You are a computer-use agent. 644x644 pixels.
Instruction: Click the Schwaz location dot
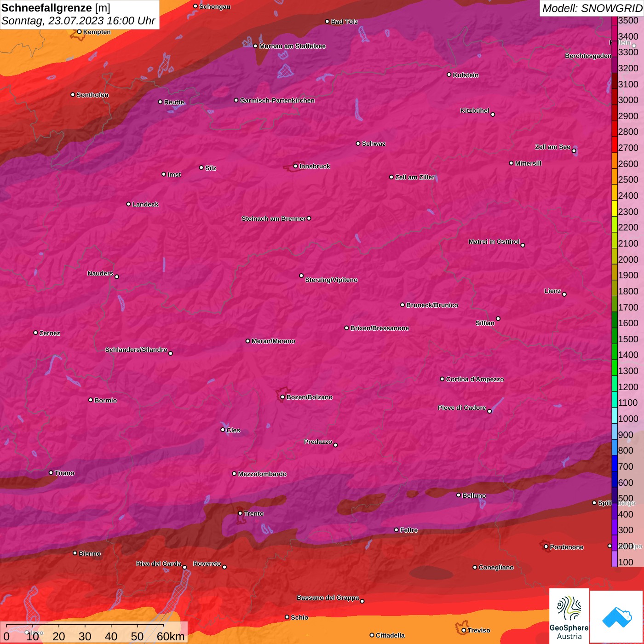(x=358, y=144)
